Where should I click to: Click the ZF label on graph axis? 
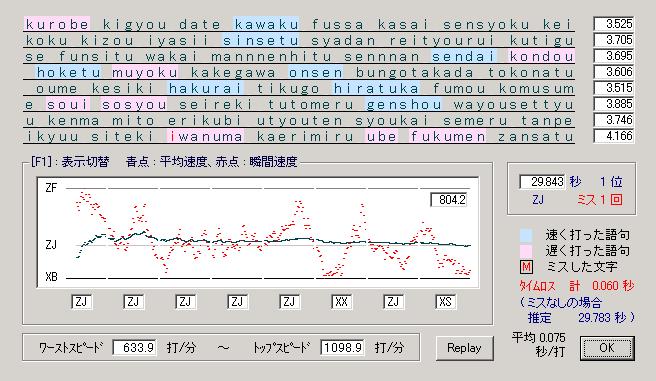51,188
